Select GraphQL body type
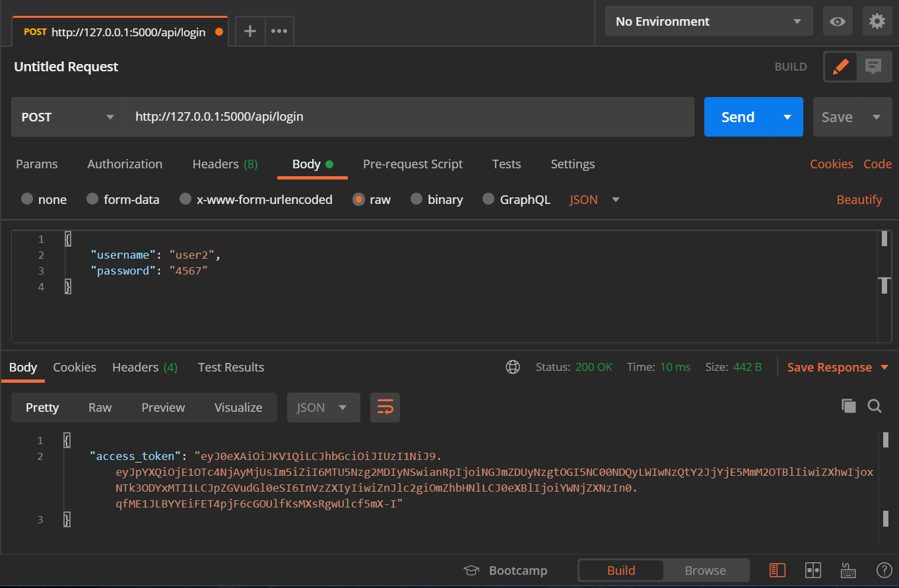Image resolution: width=899 pixels, height=588 pixels. pyautogui.click(x=488, y=199)
